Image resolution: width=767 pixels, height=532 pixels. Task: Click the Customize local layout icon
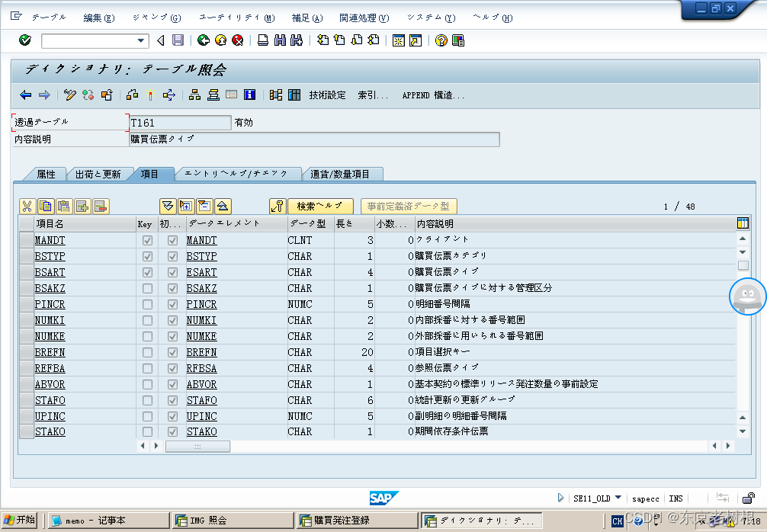click(x=458, y=40)
